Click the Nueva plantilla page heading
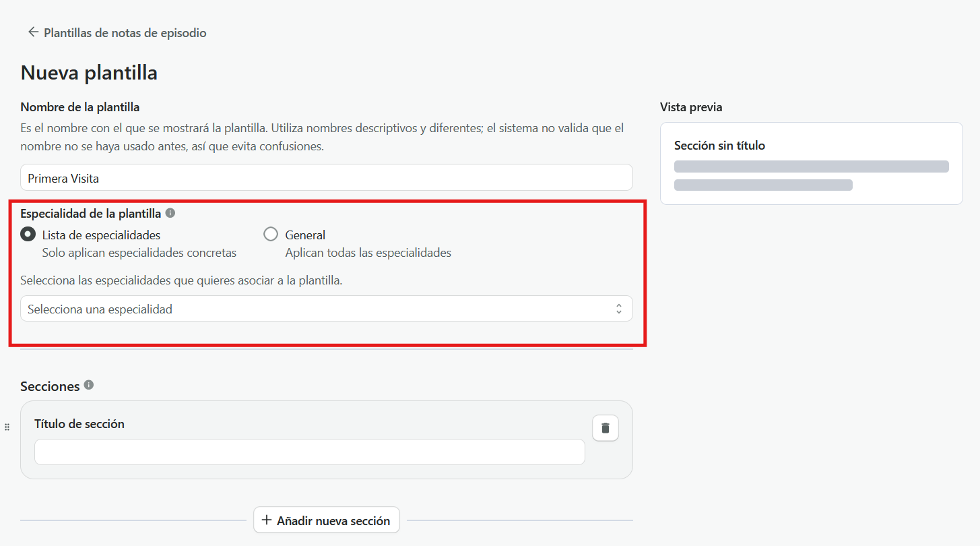Image resolution: width=980 pixels, height=546 pixels. [89, 73]
